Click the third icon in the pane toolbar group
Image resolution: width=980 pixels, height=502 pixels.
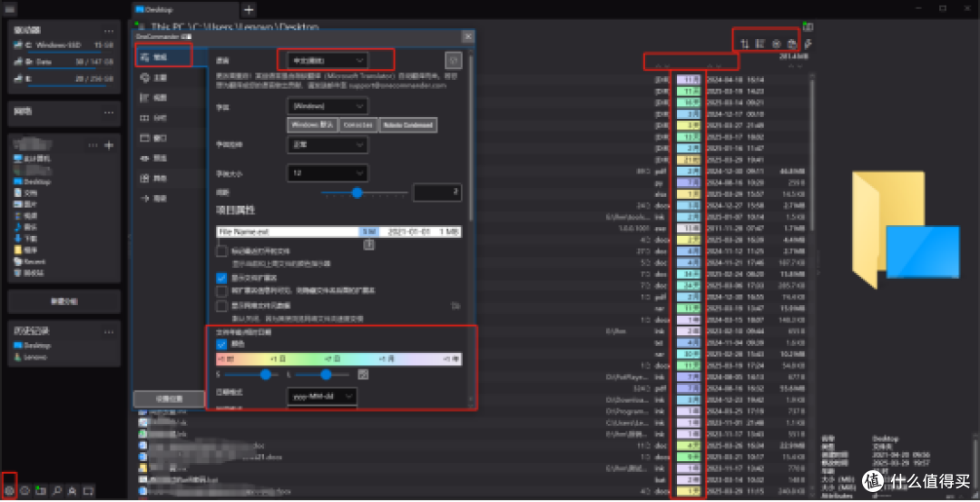pos(777,44)
